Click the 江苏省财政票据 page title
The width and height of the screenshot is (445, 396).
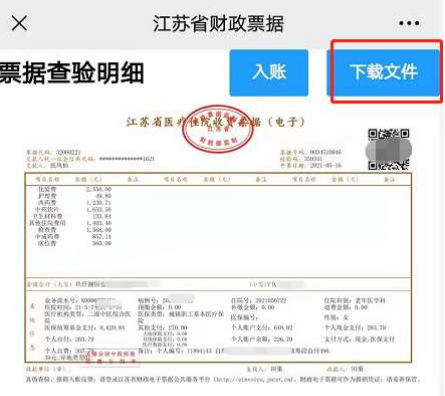pos(218,24)
